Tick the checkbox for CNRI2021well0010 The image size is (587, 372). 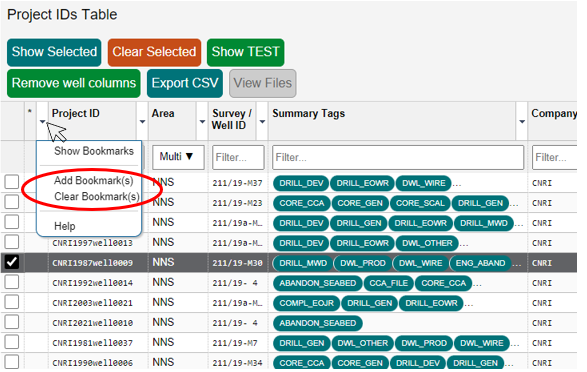pos(12,322)
